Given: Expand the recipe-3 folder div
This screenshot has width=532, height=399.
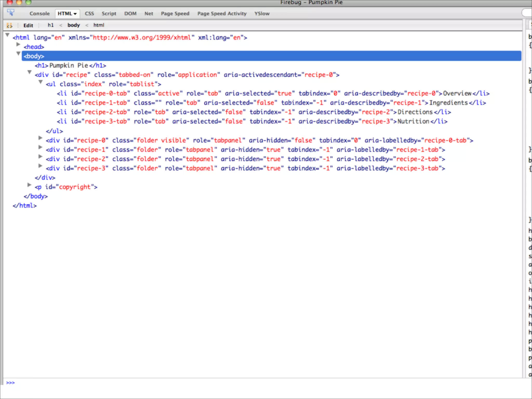Looking at the screenshot, I should [40, 166].
